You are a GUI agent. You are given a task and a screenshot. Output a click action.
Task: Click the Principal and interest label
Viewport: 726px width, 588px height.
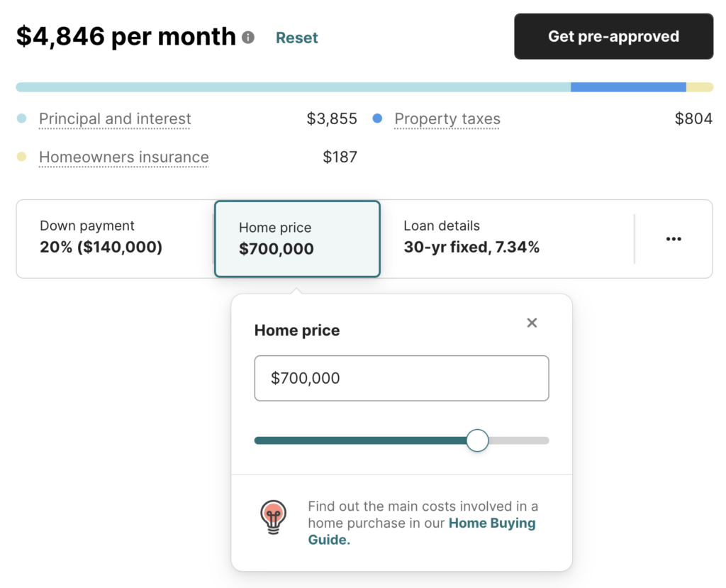(x=115, y=118)
